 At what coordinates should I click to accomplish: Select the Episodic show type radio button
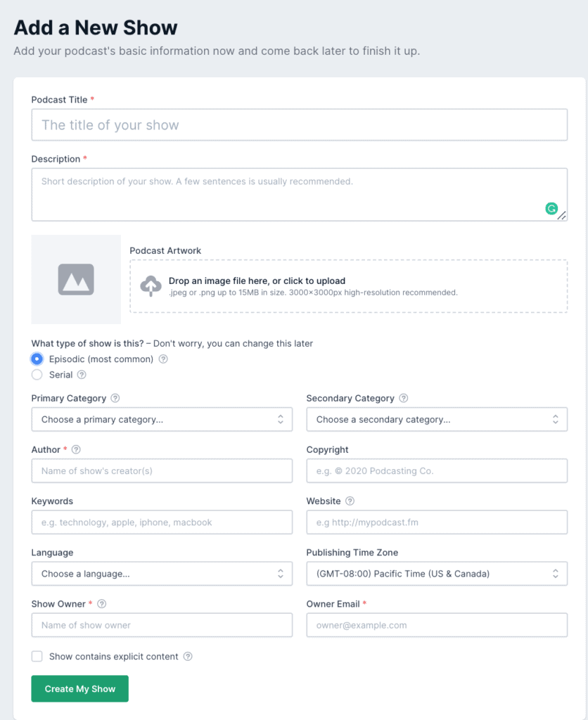pos(37,359)
